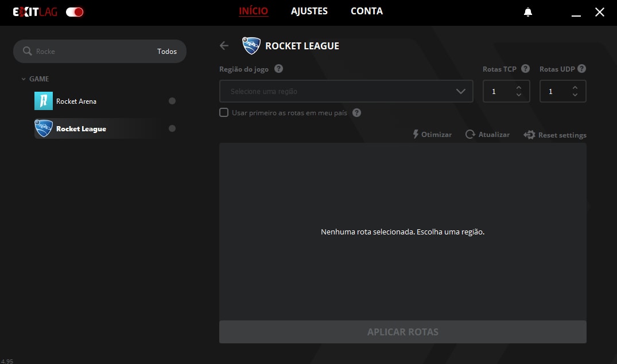
Task: Open help for Rotas TCP
Action: coord(525,69)
